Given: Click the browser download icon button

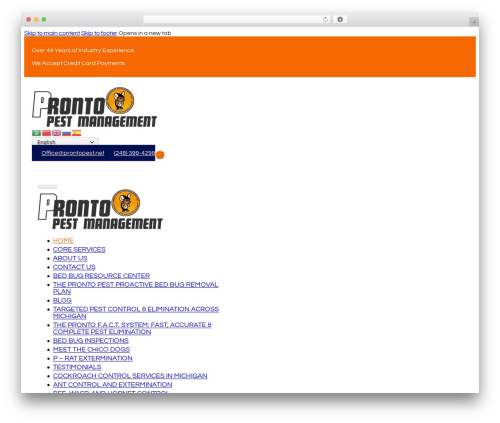Looking at the screenshot, I should 340,20.
